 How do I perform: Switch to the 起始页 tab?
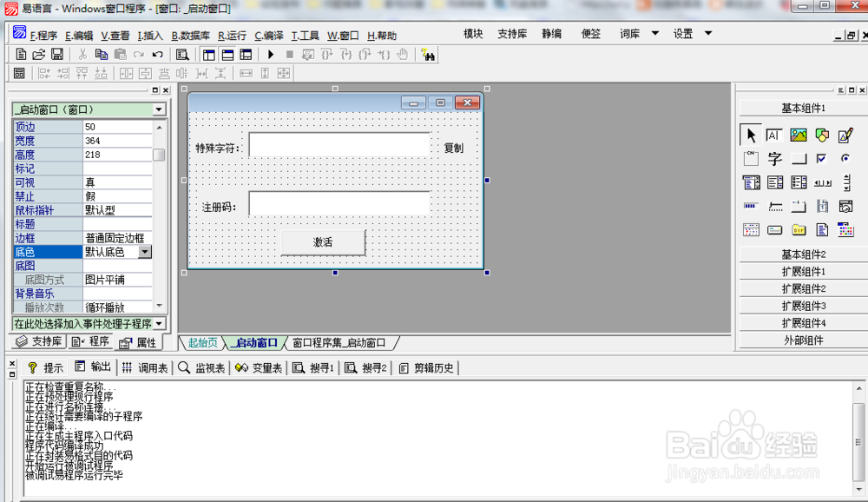click(202, 343)
